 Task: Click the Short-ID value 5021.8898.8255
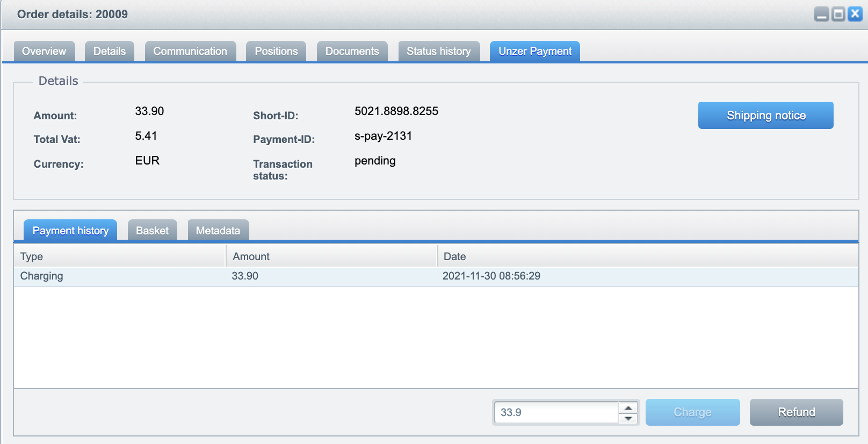pyautogui.click(x=396, y=111)
